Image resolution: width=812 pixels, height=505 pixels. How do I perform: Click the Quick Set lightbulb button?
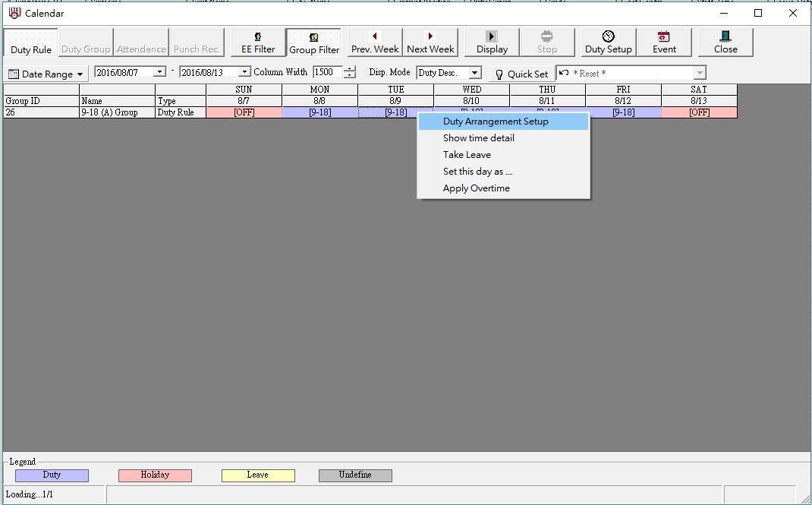[521, 74]
